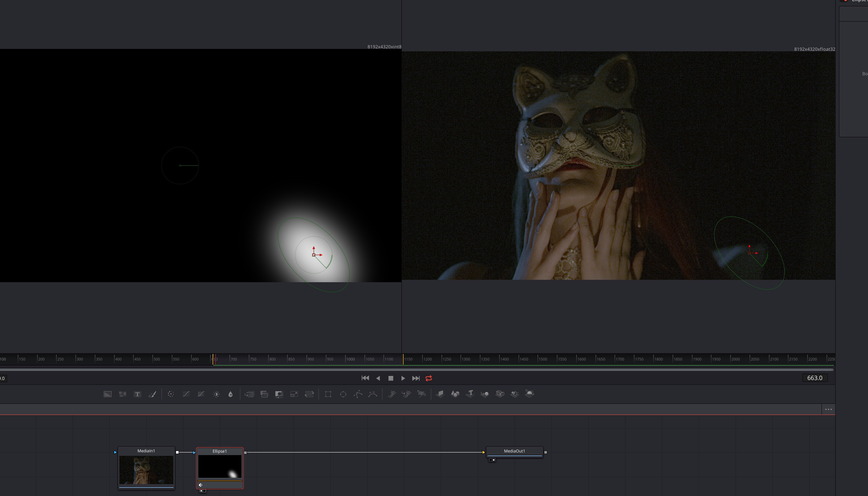Add a Rectangle mask tool

coord(328,394)
